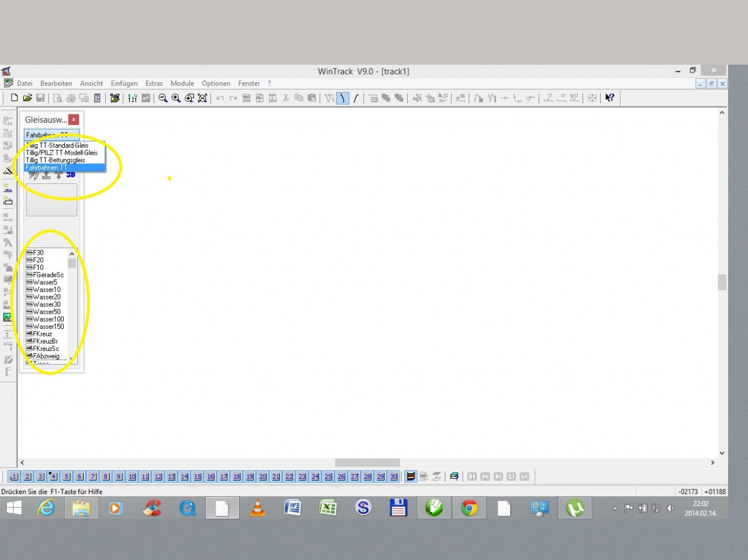Select Wasser100 in the track list
The image size is (748, 560).
tap(48, 319)
